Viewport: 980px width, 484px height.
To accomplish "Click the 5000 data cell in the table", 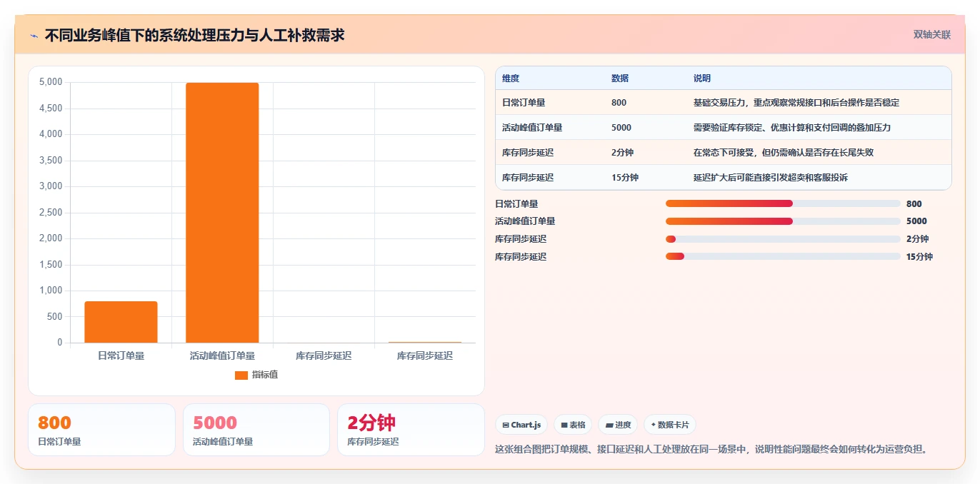I will click(x=621, y=128).
